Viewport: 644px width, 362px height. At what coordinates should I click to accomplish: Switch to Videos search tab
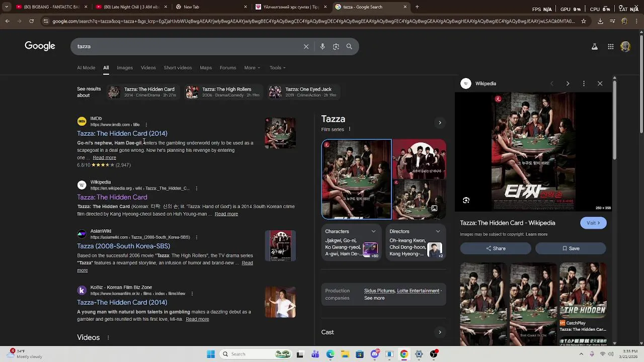tap(148, 67)
